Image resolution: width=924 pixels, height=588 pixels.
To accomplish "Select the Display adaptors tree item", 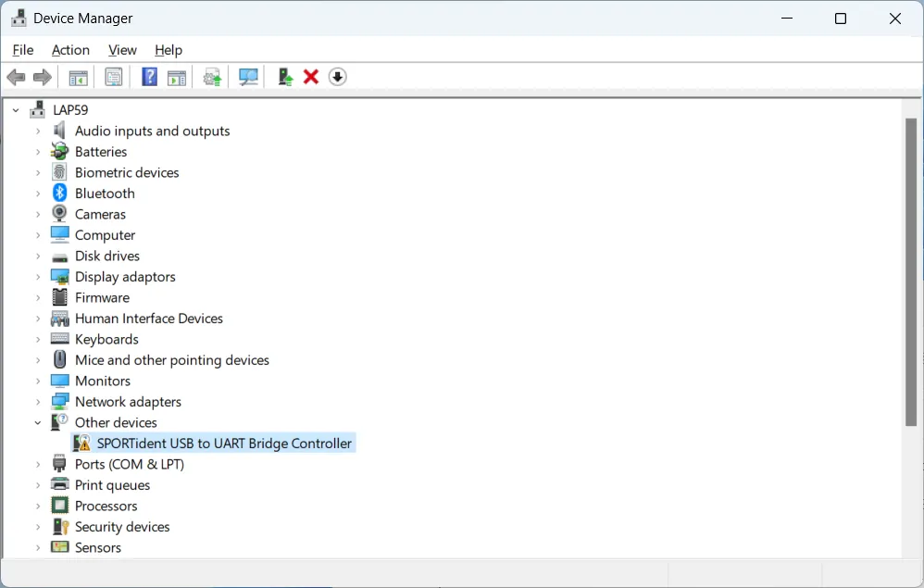I will click(125, 277).
